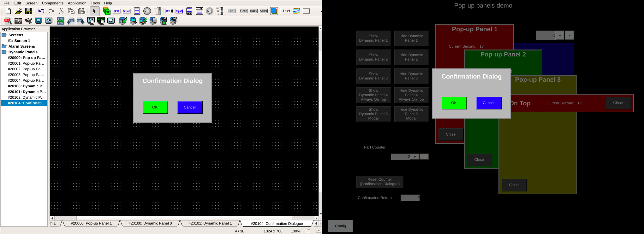Insert round gauge meter component

click(x=147, y=11)
